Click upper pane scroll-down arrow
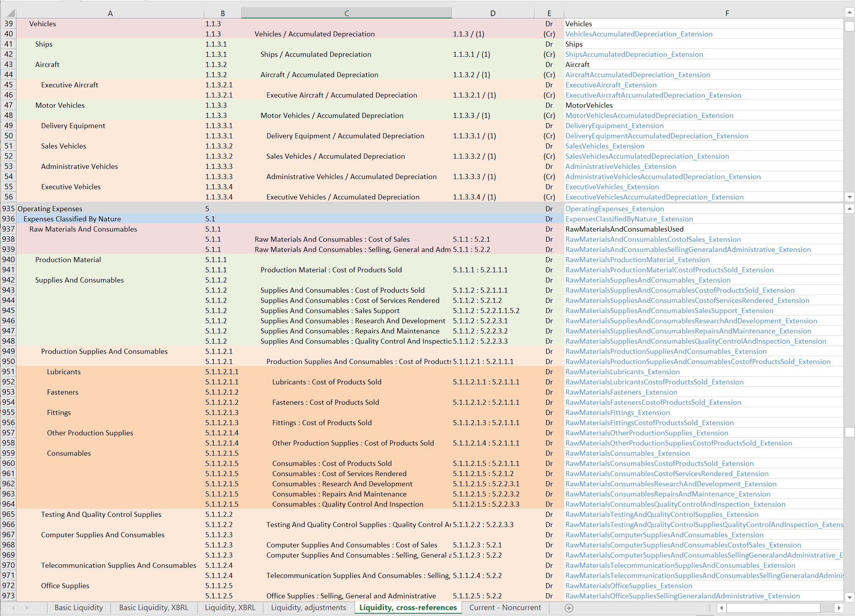The width and height of the screenshot is (855, 616). pyautogui.click(x=850, y=197)
